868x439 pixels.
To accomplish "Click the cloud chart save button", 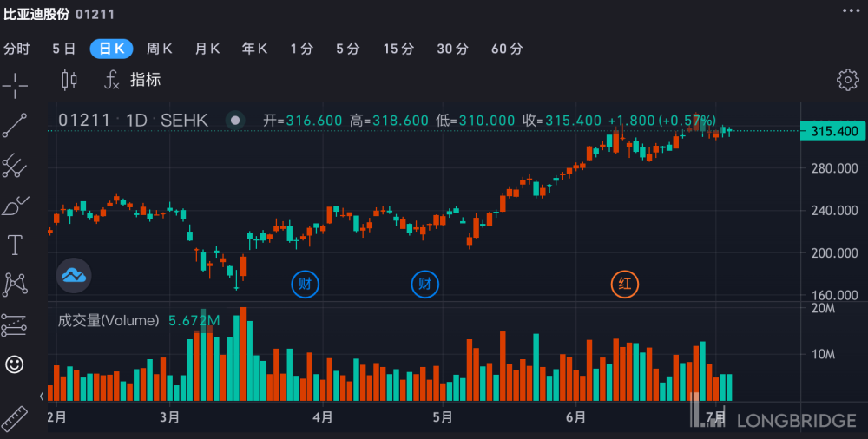I will click(74, 275).
